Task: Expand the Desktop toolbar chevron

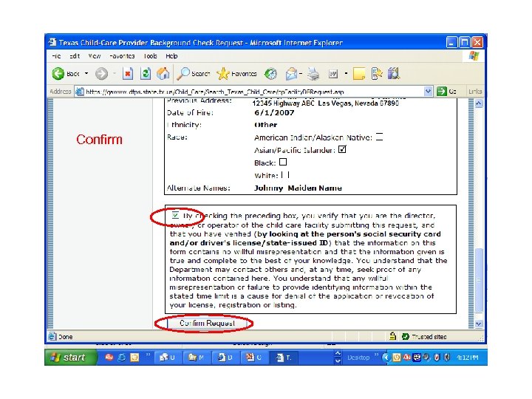Action: (x=376, y=355)
